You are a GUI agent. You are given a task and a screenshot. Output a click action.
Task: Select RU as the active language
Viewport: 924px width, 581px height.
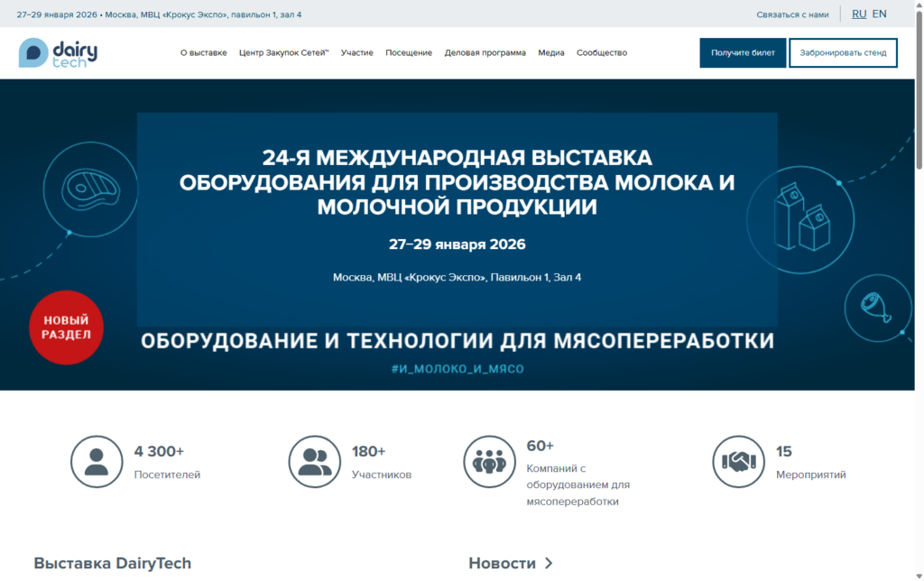click(x=858, y=14)
